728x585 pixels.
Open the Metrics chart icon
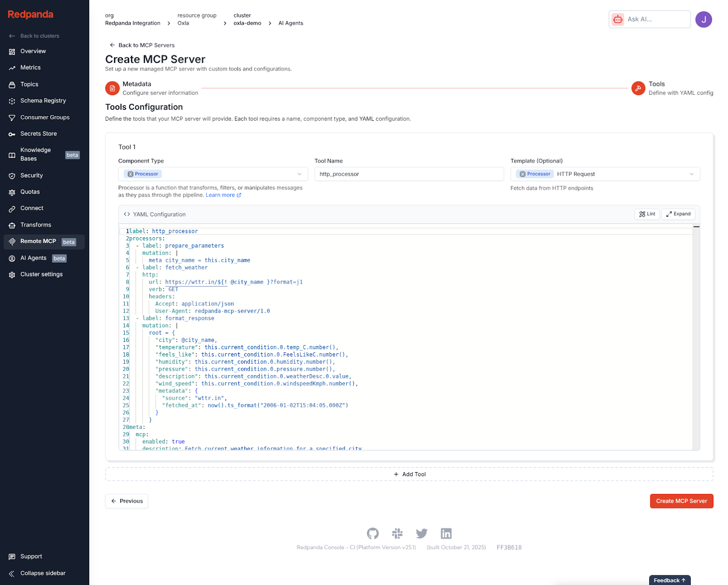point(12,68)
